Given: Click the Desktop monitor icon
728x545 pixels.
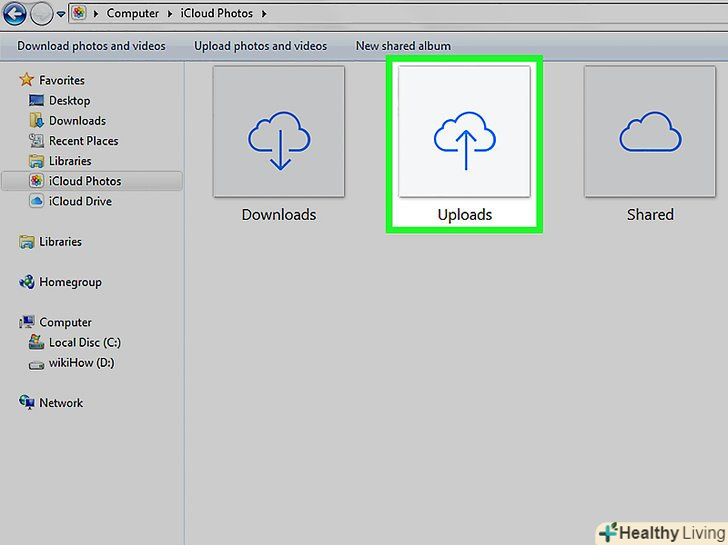Looking at the screenshot, I should [36, 100].
